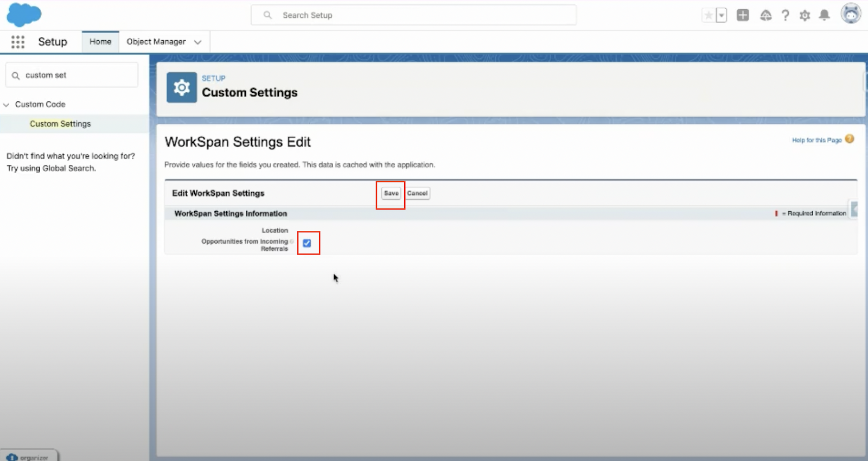This screenshot has width=868, height=461.
Task: Open the Help for this Page link
Action: pos(816,140)
